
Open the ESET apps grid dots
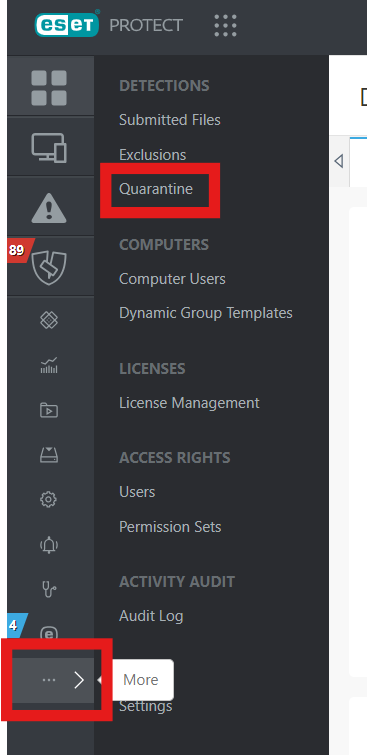coord(225,25)
